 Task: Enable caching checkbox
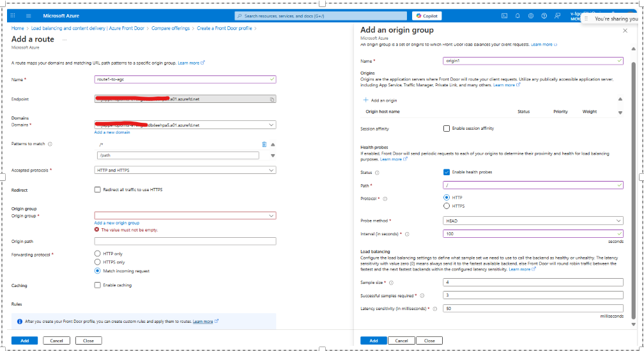coord(97,285)
